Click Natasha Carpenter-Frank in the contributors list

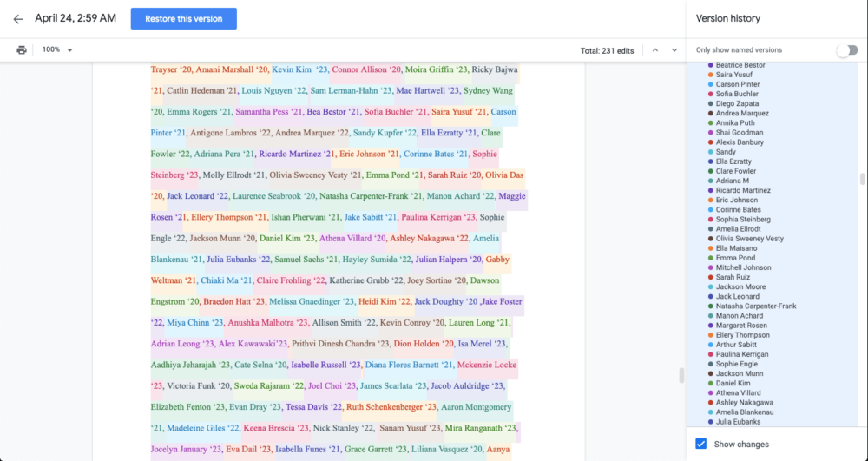click(755, 306)
